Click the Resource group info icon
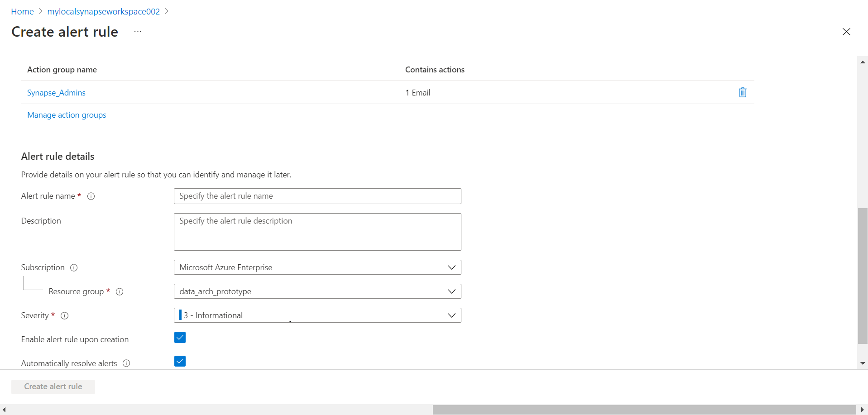Image resolution: width=868 pixels, height=415 pixels. 120,291
